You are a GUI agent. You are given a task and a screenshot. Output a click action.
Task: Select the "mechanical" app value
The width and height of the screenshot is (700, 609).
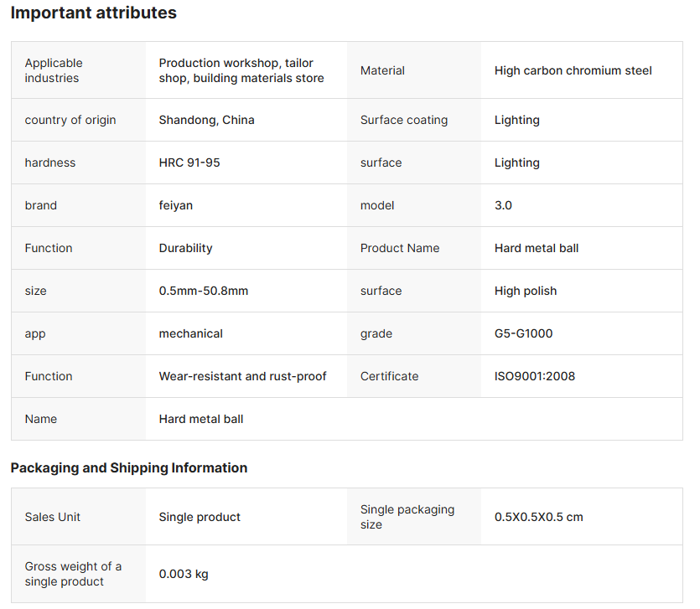coord(190,333)
